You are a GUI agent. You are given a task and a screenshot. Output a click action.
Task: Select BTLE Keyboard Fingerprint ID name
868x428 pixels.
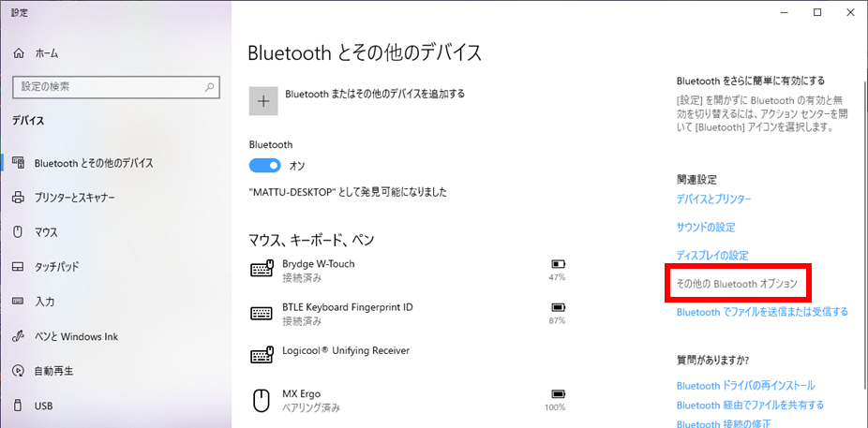pos(348,307)
